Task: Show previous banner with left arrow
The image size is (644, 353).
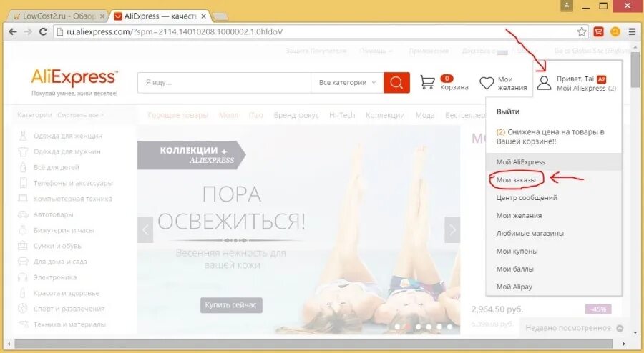Action: (x=145, y=230)
